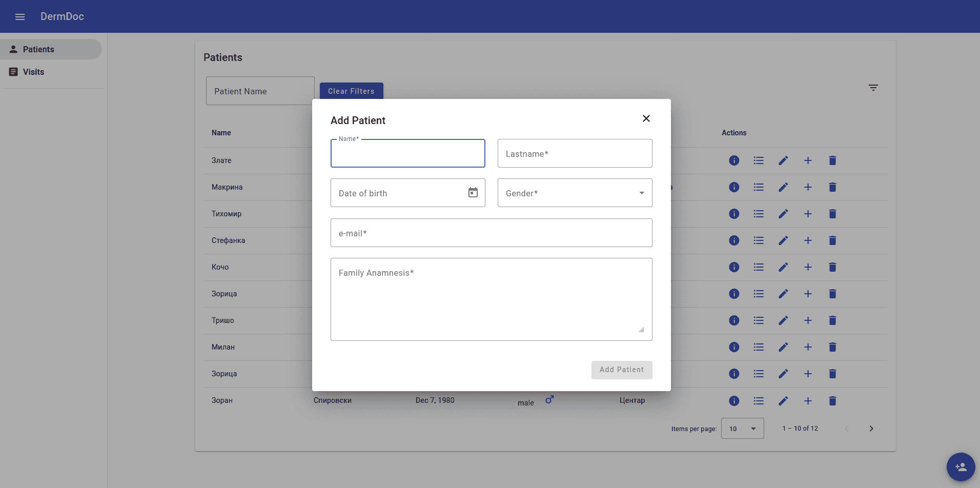The image size is (980, 488).
Task: Click the info icon for patient Злате
Action: (x=734, y=160)
